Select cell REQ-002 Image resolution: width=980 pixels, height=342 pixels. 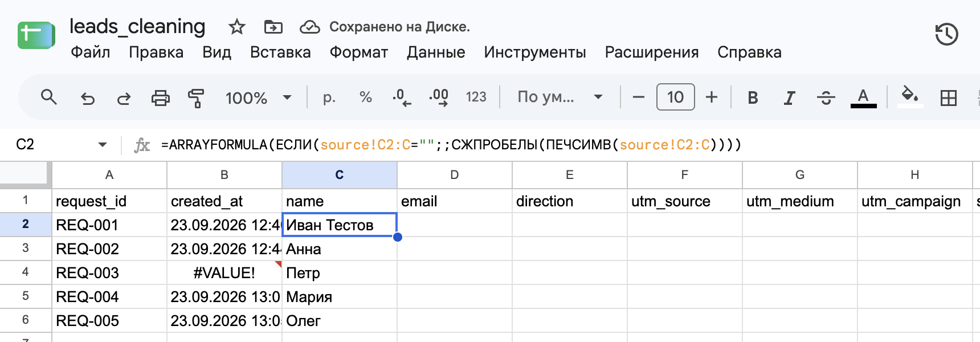109,249
